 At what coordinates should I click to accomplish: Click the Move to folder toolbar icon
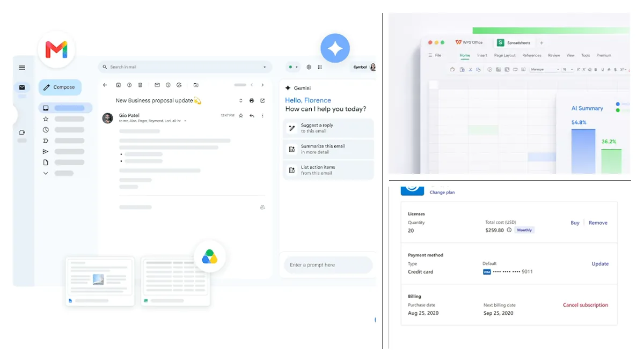[x=196, y=85]
